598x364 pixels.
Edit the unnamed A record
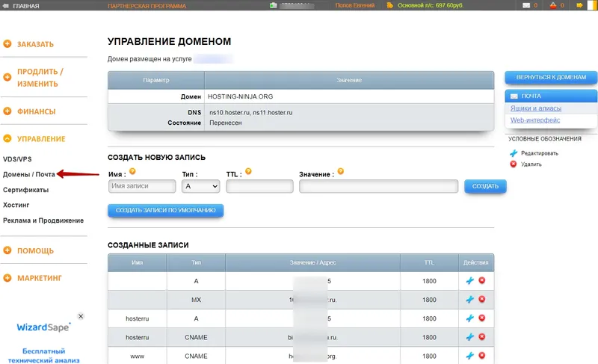coord(470,281)
